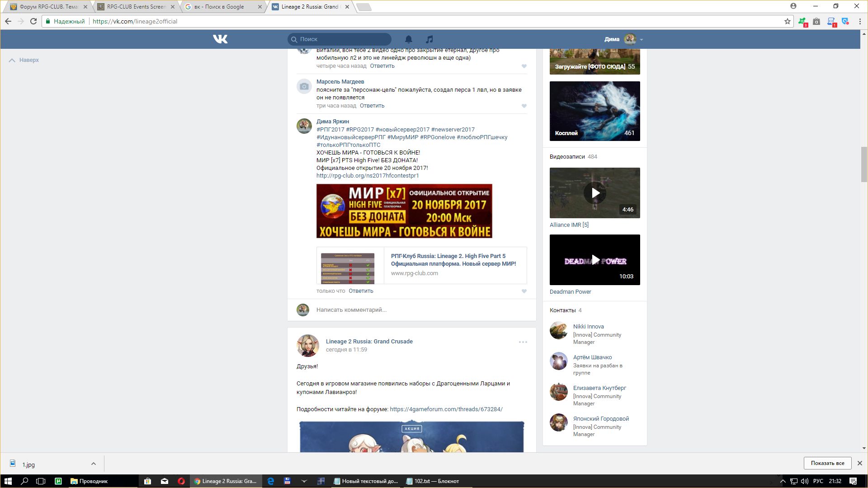Play the Deadman Power video
Image resolution: width=868 pixels, height=488 pixels.
click(x=595, y=260)
